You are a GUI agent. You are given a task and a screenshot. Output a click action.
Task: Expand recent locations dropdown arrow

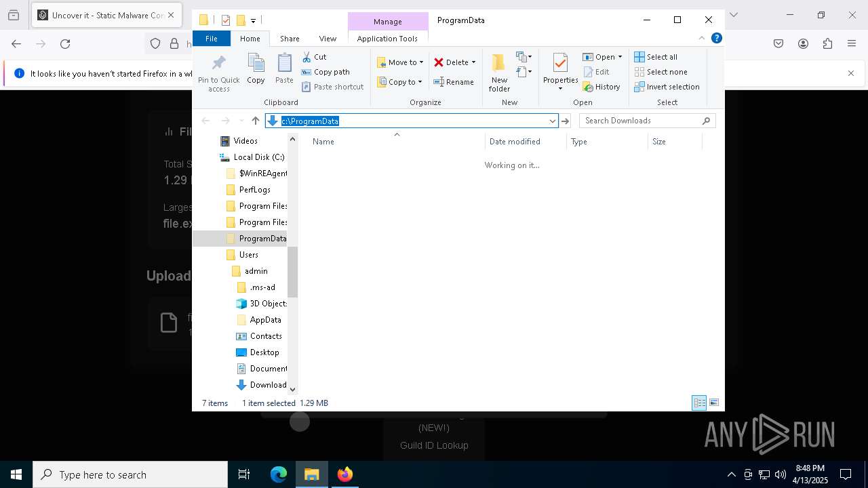point(241,121)
